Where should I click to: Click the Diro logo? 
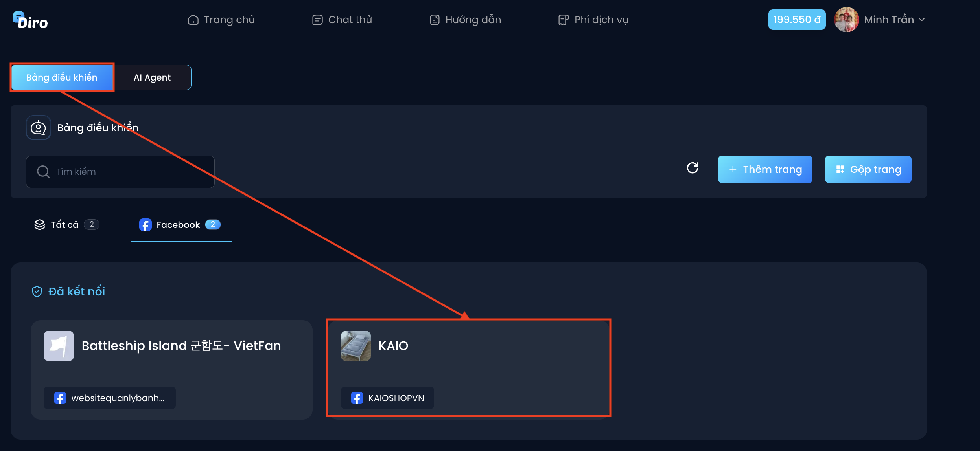click(30, 20)
